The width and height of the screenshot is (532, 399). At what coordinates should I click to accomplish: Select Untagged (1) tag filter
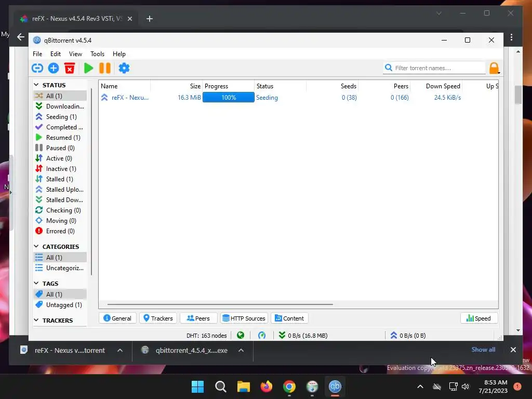[x=60, y=304]
